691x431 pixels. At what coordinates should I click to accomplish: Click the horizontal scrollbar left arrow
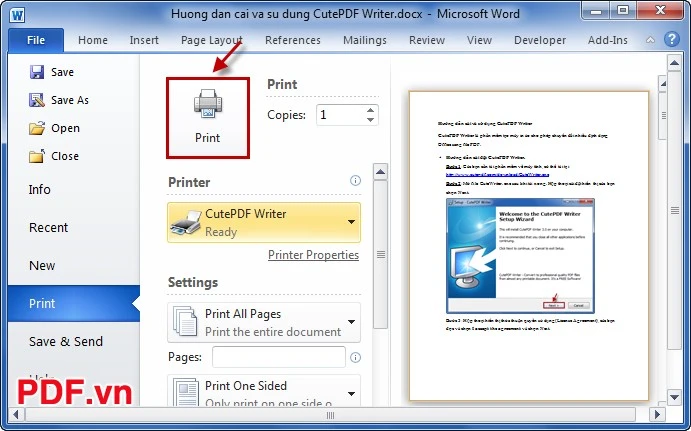coord(16,415)
